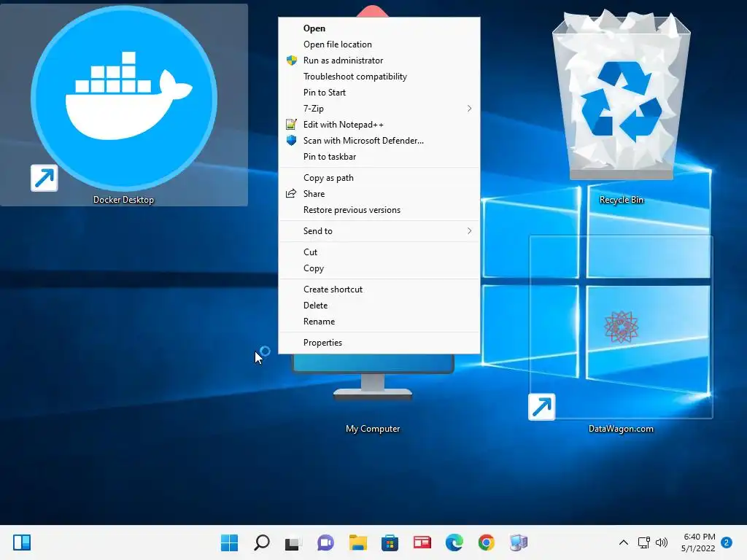Viewport: 747px width, 560px height.
Task: Open the Widgets panel on the taskbar
Action: tap(22, 542)
